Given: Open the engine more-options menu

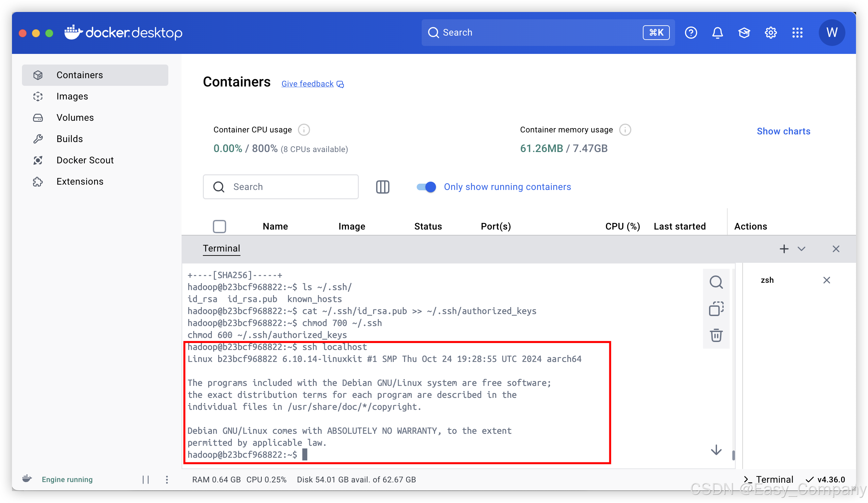Looking at the screenshot, I should (x=167, y=480).
